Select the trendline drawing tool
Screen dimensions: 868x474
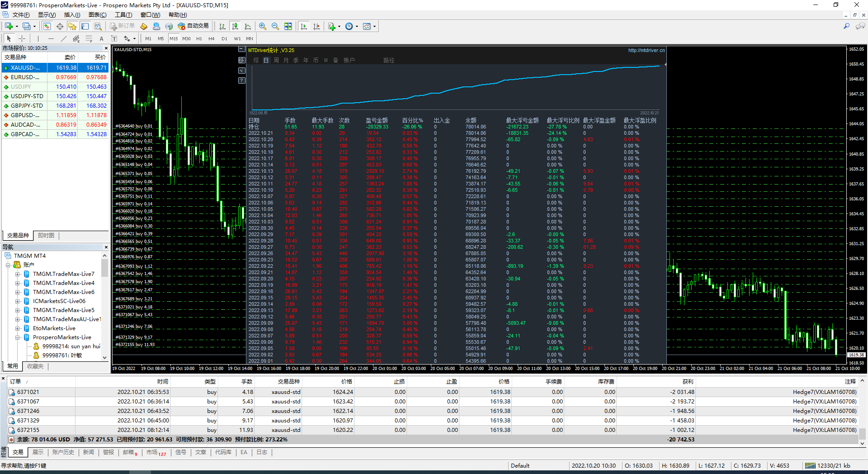pyautogui.click(x=63, y=39)
